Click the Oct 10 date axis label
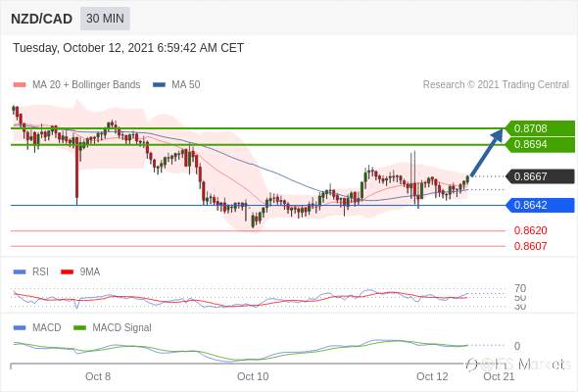 point(253,376)
